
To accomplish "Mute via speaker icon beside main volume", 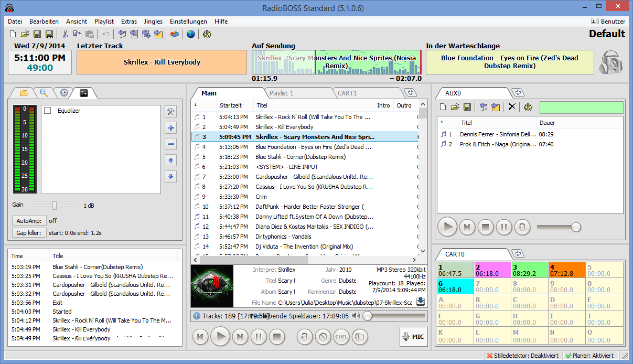I will (x=356, y=316).
